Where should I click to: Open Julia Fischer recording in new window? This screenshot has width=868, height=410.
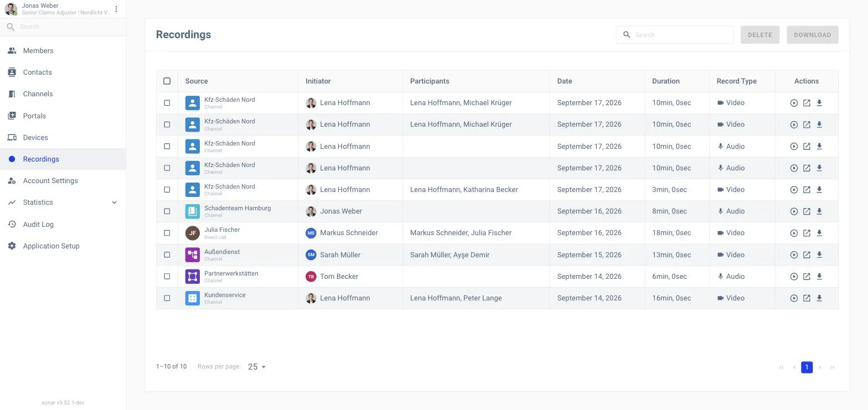pyautogui.click(x=807, y=233)
